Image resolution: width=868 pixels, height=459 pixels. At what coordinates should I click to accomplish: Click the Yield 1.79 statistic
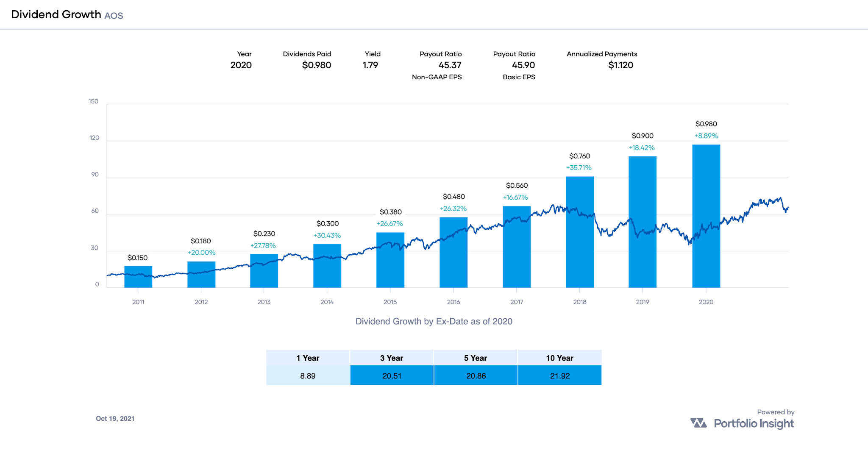click(x=370, y=65)
